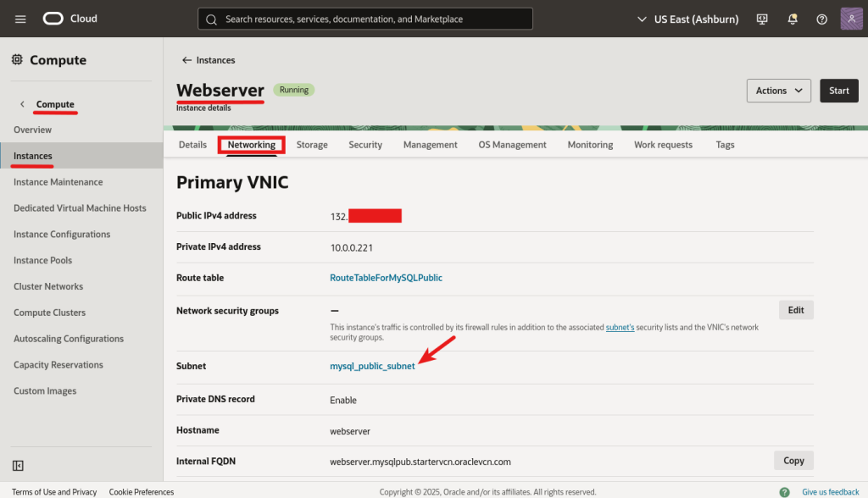The image size is (868, 498).
Task: Open the user profile avatar
Action: click(851, 19)
